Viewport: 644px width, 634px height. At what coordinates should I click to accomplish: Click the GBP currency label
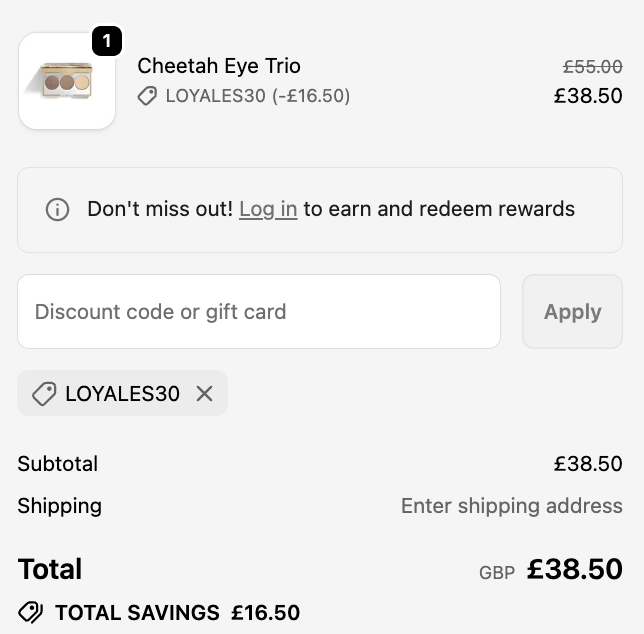[x=497, y=573]
